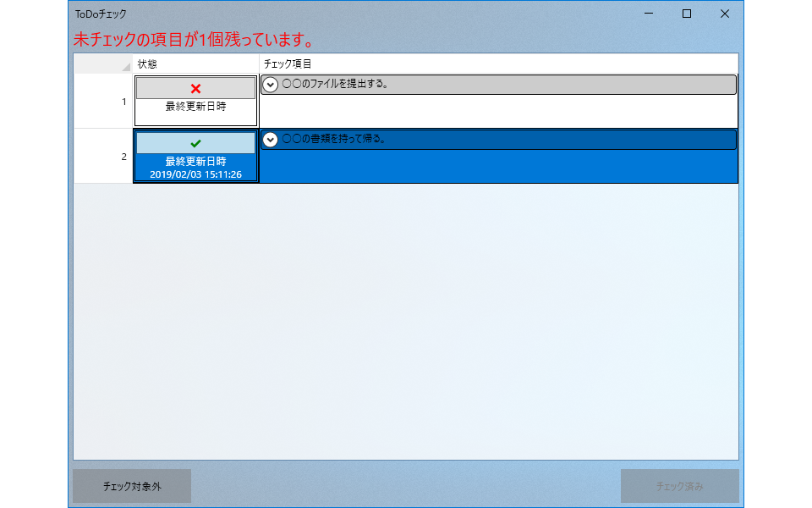Select the status cell for the file submission task
Viewport: 812px width, 508px height.
(195, 99)
